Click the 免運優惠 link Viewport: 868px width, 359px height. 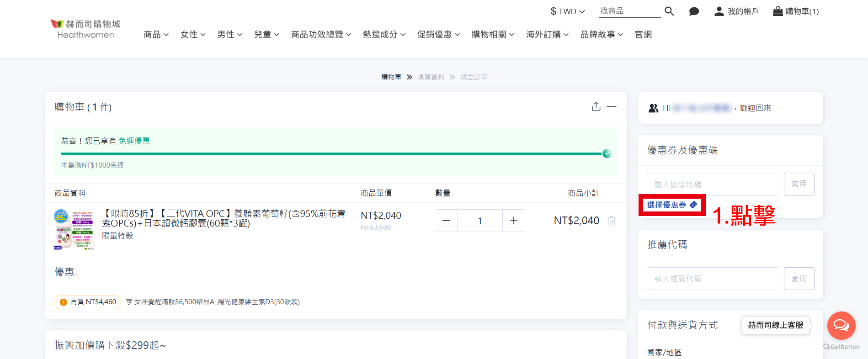tap(134, 141)
